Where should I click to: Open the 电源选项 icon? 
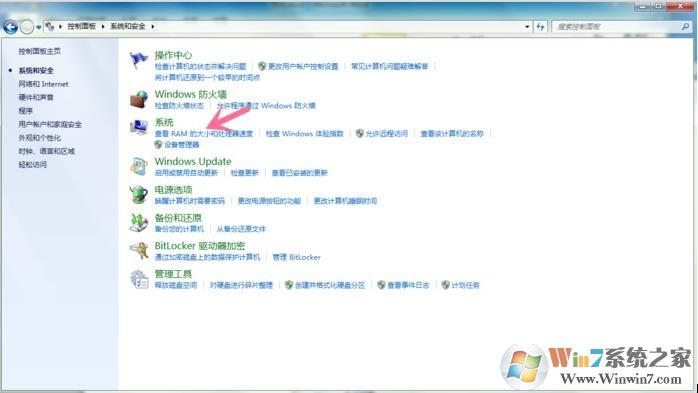pyautogui.click(x=138, y=194)
